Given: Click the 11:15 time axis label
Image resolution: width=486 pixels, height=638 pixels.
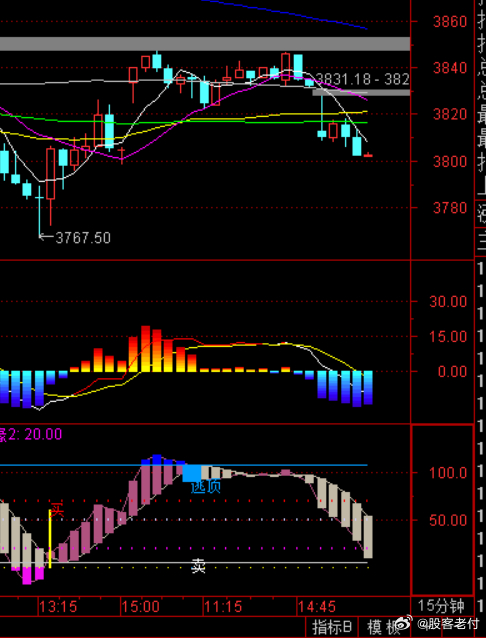Looking at the screenshot, I should [x=223, y=607].
